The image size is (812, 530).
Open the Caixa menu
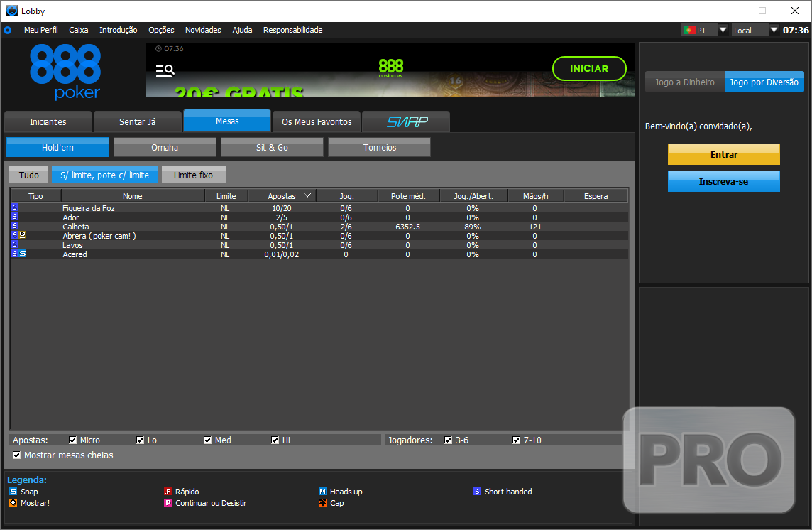tap(79, 30)
